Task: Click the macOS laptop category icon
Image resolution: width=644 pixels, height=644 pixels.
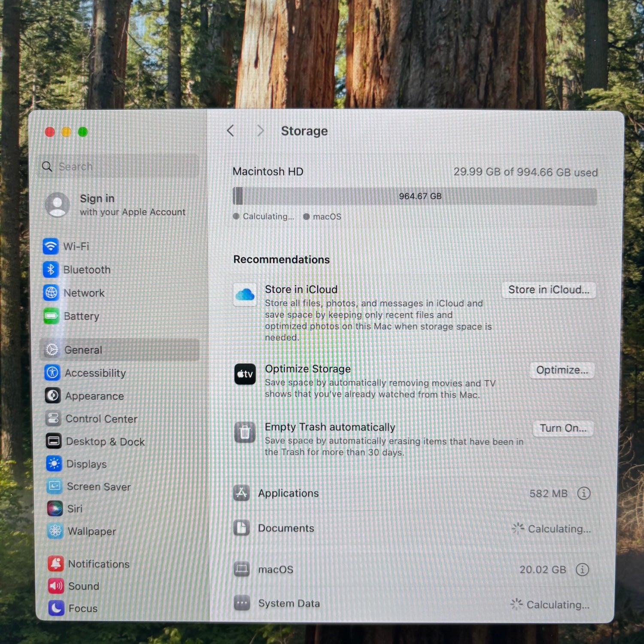Action: click(242, 569)
